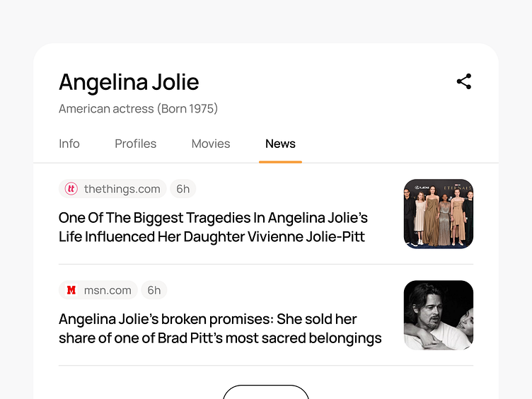View the Eternals premiere family thumbnail

click(439, 214)
